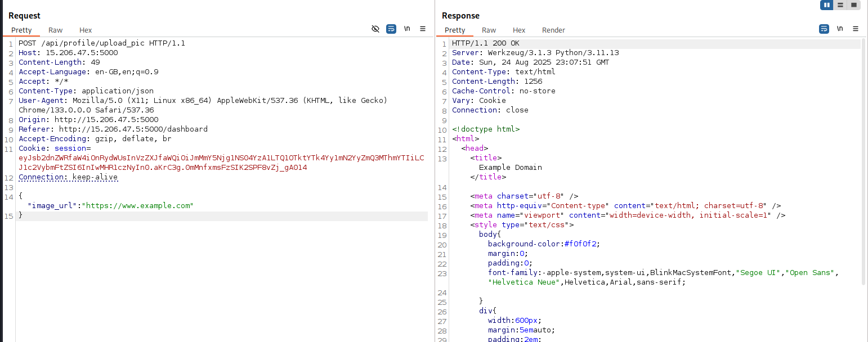Viewport: 868px width, 342px height.
Task: Open the Hex tab in Response
Action: (519, 30)
